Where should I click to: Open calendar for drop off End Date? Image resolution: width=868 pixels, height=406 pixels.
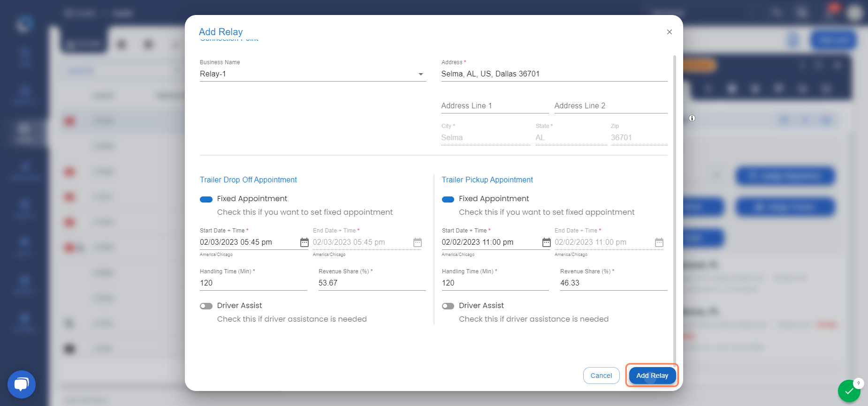[x=418, y=242]
